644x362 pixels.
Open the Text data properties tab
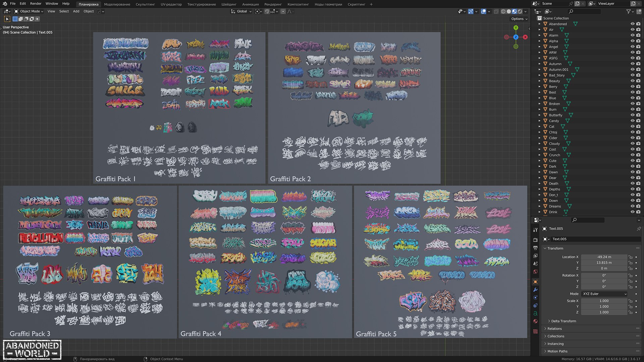535,313
